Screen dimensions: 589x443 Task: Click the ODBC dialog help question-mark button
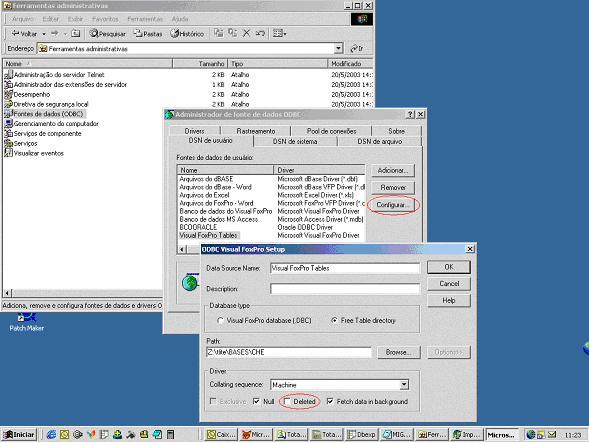pyautogui.click(x=411, y=114)
